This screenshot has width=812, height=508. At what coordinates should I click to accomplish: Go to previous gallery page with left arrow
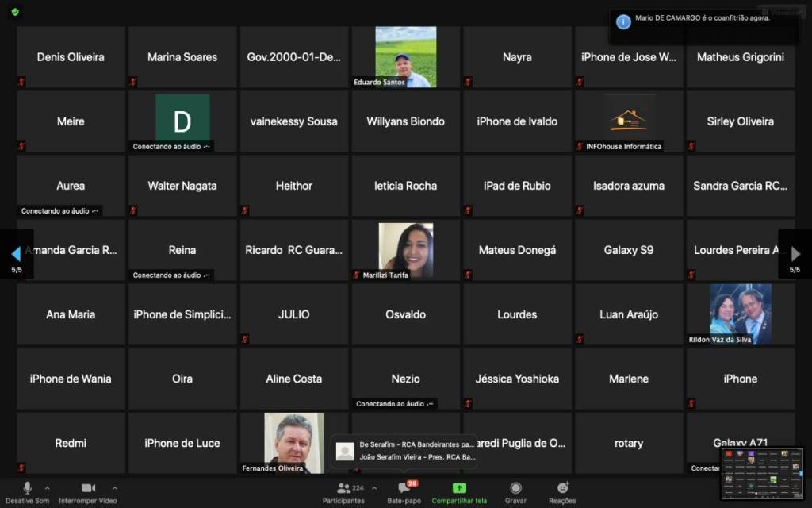click(x=16, y=254)
